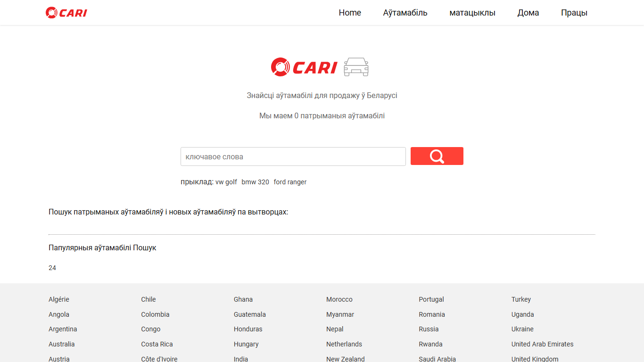
Task: Open the Nepal country link
Action: (335, 329)
